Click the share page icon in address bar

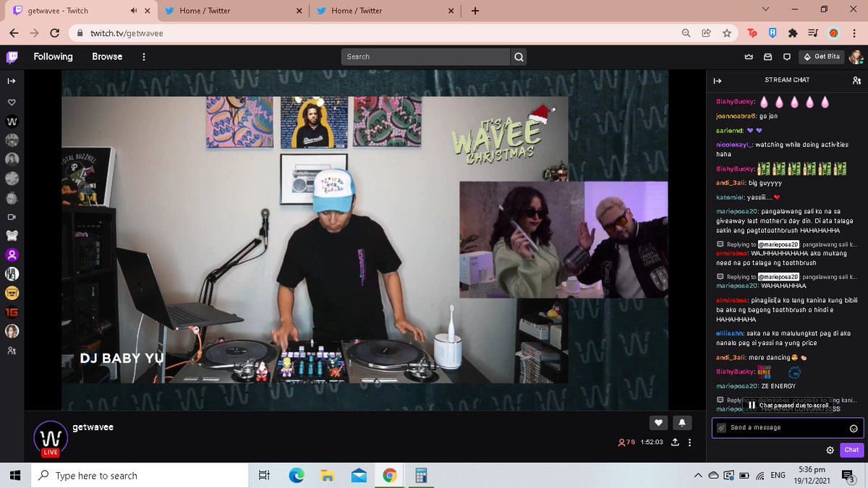tap(707, 33)
